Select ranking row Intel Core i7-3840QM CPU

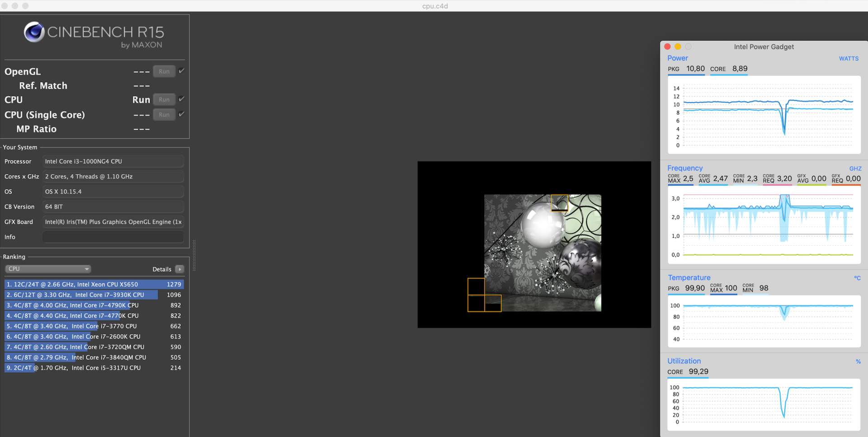(x=94, y=357)
